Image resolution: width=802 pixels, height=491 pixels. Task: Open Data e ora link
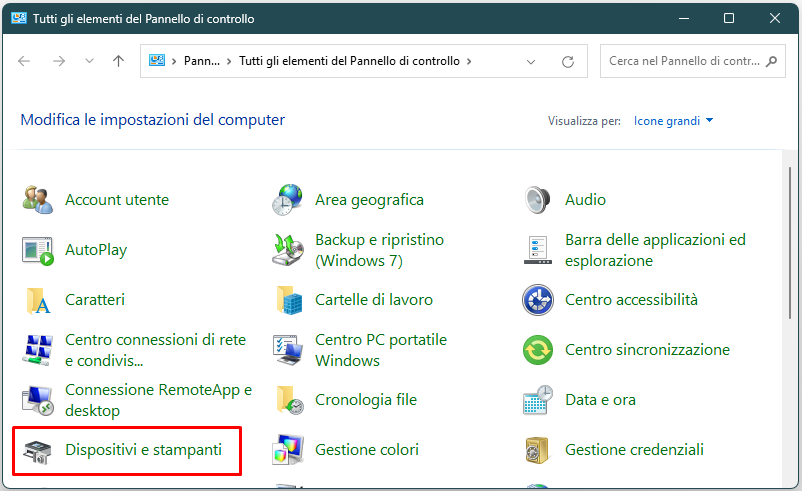tap(600, 399)
